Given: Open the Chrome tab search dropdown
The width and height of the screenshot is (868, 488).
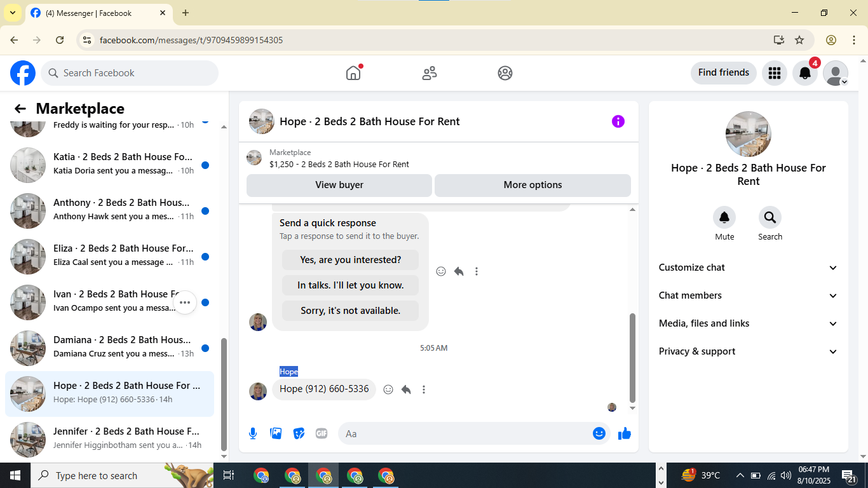Looking at the screenshot, I should coord(12,13).
